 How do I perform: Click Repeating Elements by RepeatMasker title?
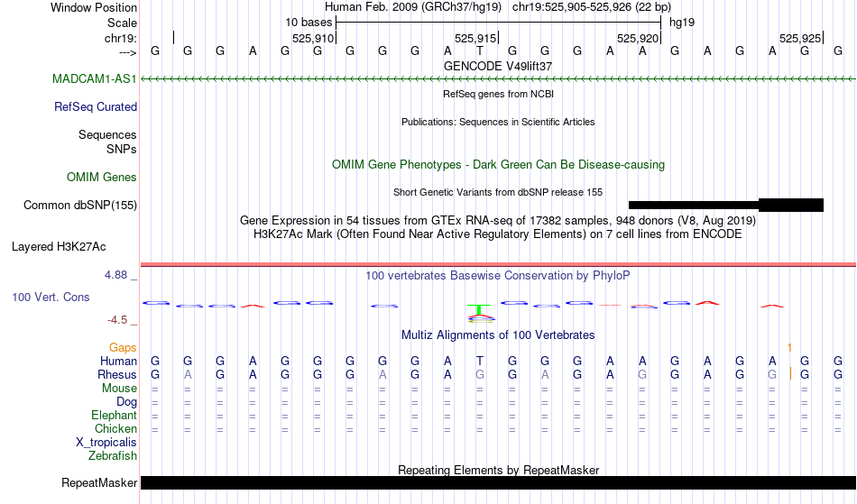[x=498, y=470]
